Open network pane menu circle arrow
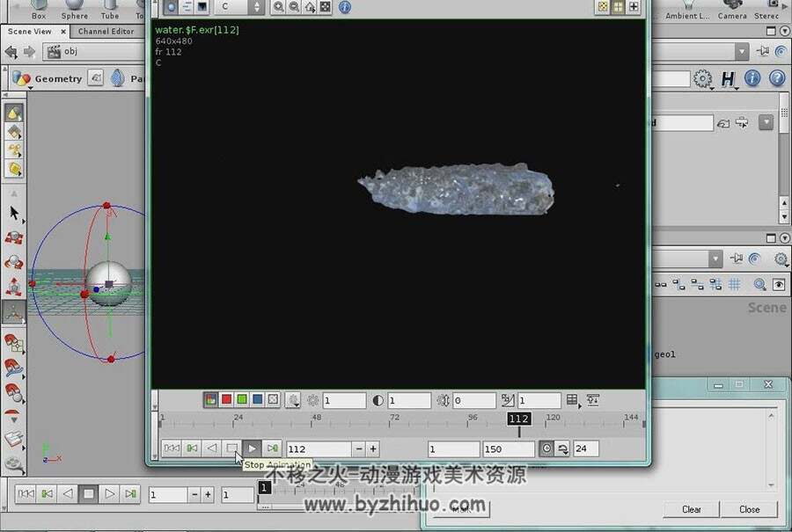The image size is (792, 532). [x=785, y=238]
